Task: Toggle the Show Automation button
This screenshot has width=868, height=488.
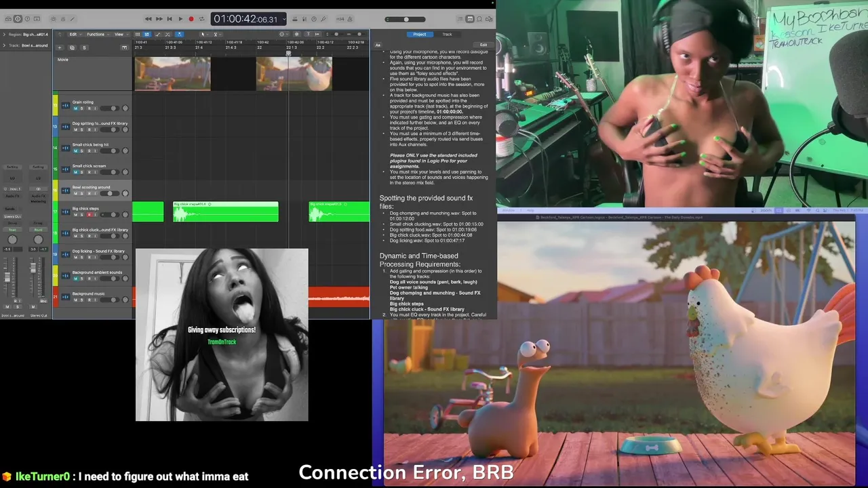Action: (x=157, y=35)
